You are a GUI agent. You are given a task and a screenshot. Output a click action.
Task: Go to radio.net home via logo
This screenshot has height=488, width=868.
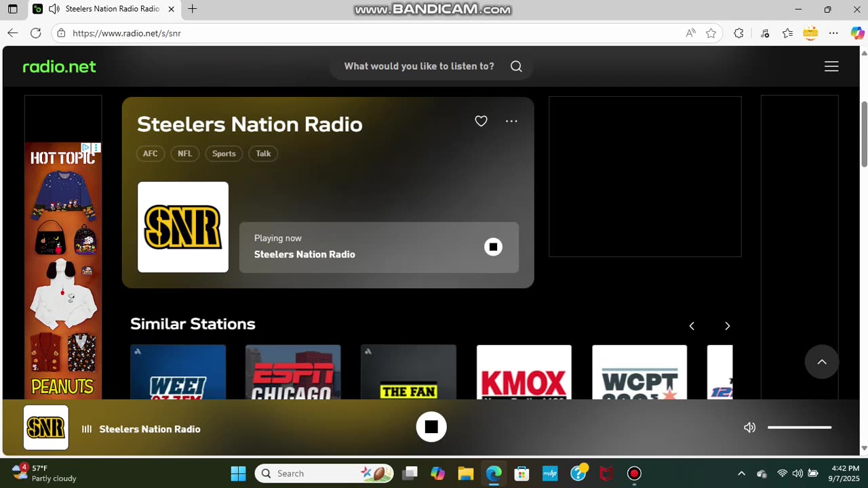click(x=60, y=66)
